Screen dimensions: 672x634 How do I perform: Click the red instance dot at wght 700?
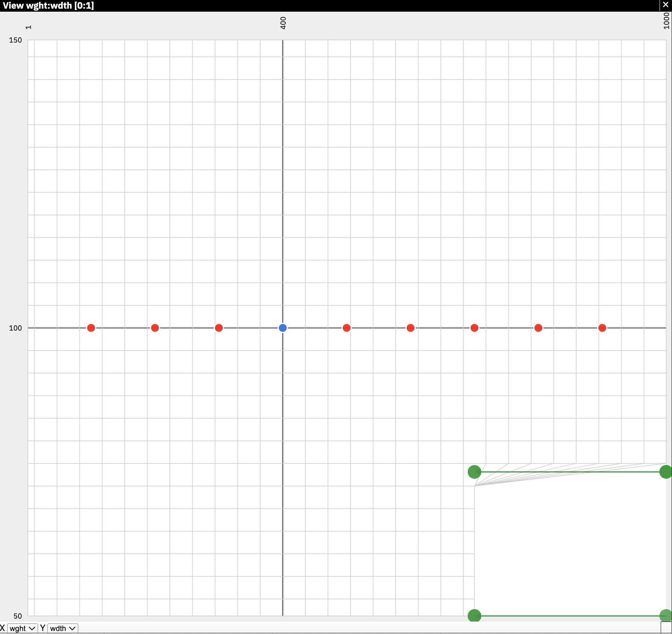[x=474, y=328]
